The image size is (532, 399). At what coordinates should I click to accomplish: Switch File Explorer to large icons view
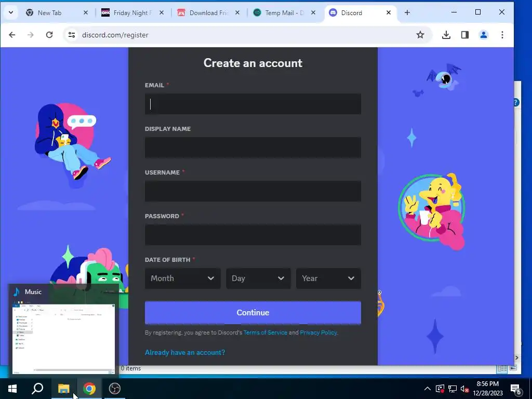pos(513,368)
